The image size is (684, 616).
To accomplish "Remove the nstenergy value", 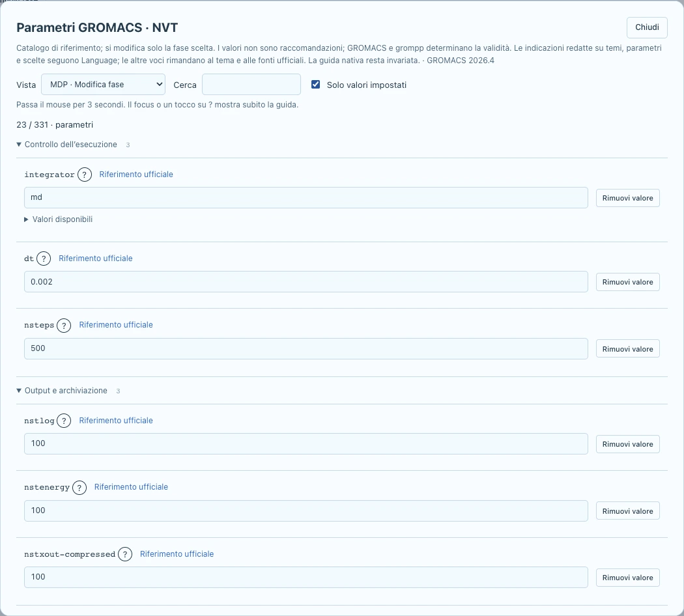I will 628,511.
